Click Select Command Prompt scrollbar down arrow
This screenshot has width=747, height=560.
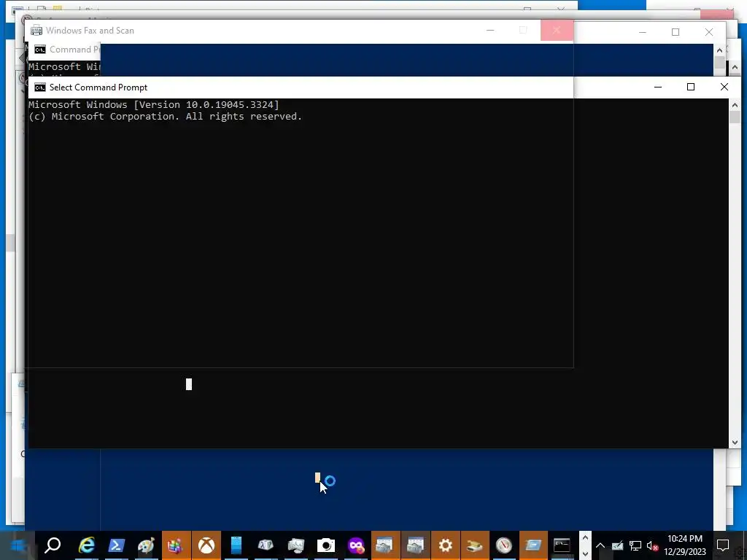pos(735,443)
